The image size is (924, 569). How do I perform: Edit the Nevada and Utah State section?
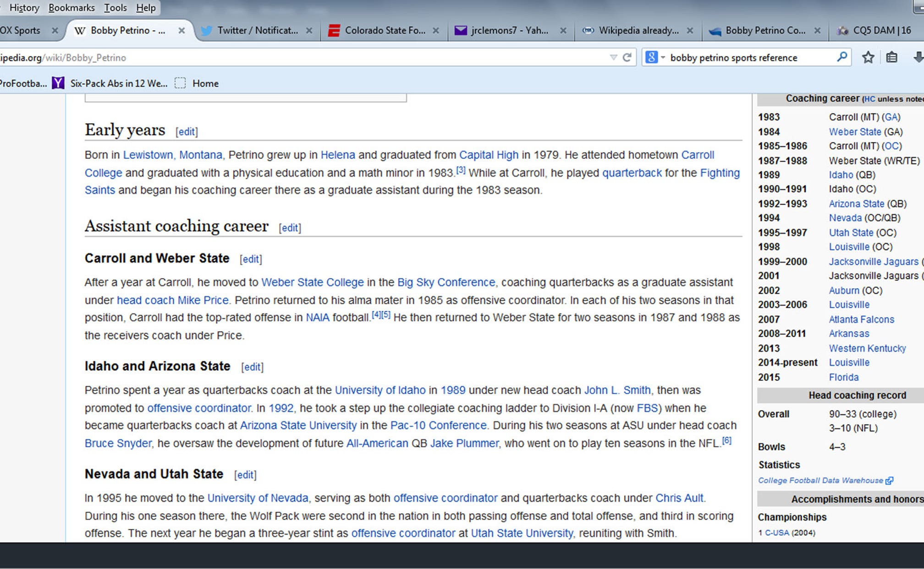click(x=245, y=475)
